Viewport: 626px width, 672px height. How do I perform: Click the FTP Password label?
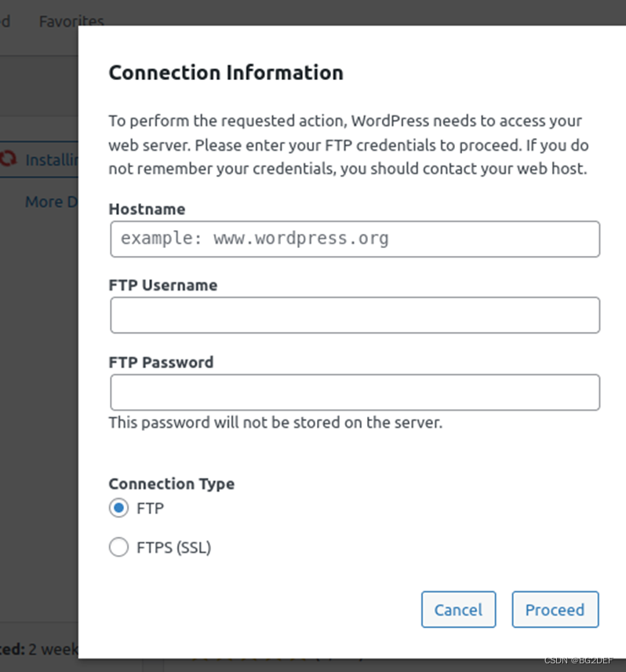161,363
